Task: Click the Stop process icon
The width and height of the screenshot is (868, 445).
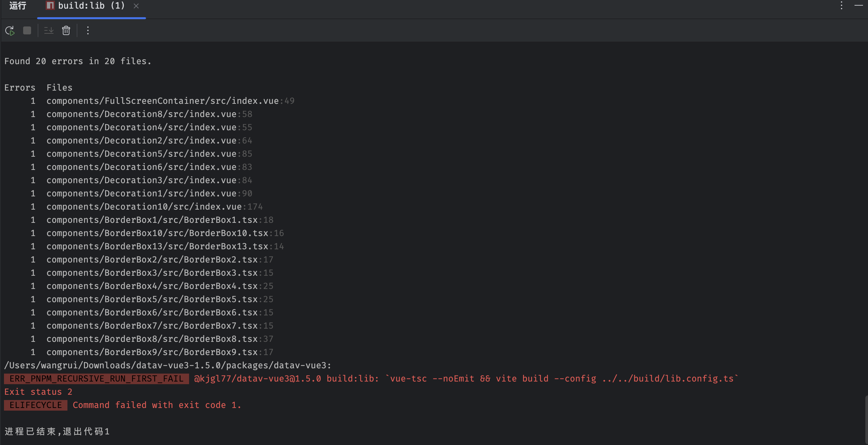Action: [27, 30]
